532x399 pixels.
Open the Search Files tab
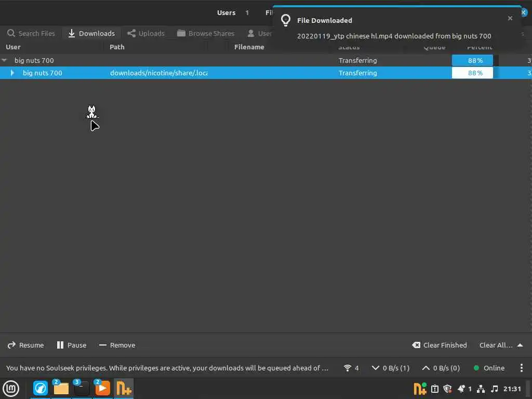pos(31,33)
